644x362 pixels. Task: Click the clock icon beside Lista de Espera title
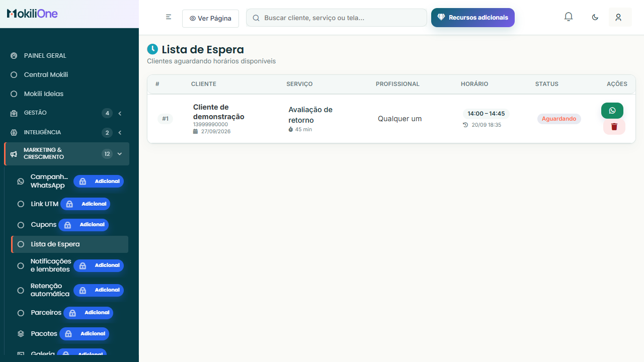[152, 49]
